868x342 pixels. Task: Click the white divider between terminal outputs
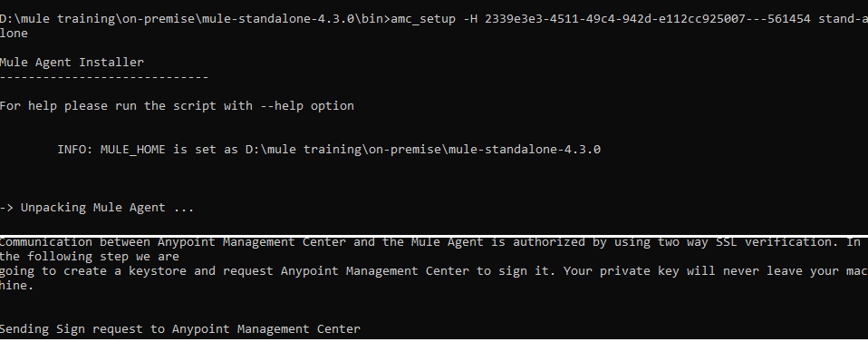(434, 235)
